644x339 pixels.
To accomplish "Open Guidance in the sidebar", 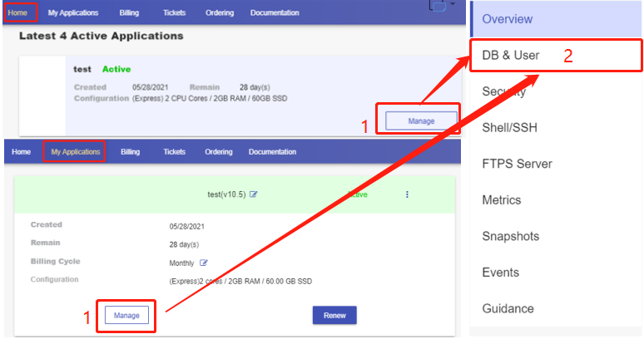I will point(508,308).
